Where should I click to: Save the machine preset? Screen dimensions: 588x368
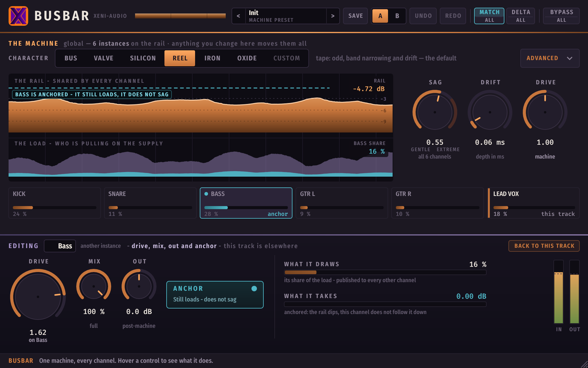[355, 16]
